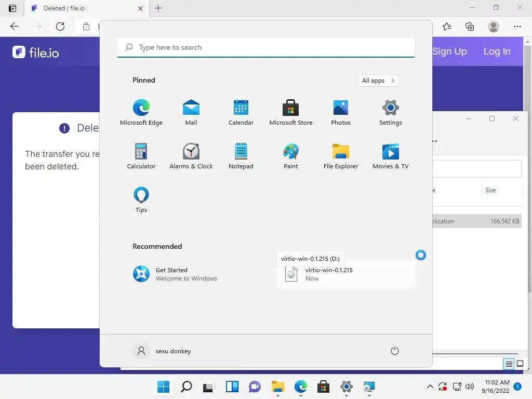
Task: Launch the Photos app
Action: point(341,112)
